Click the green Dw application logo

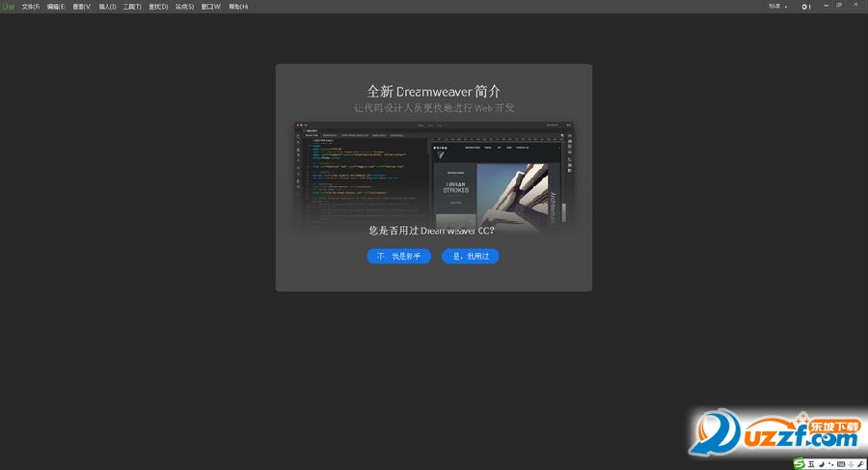pos(9,7)
